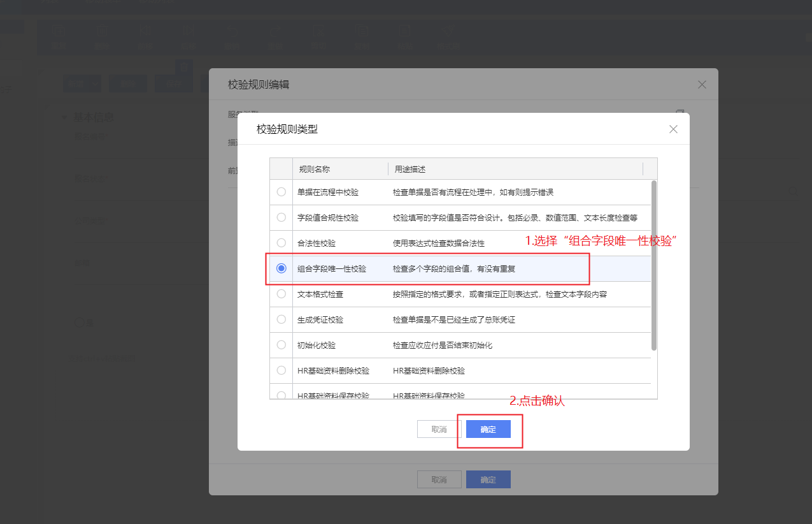Close the 校验规则编辑 dialog
The image size is (812, 524).
pyautogui.click(x=702, y=85)
